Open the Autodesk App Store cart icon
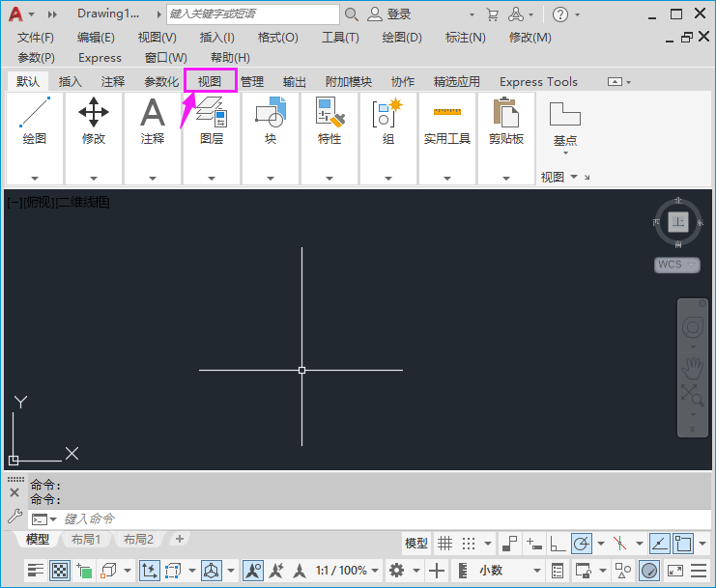Viewport: 716px width, 588px height. click(x=492, y=14)
